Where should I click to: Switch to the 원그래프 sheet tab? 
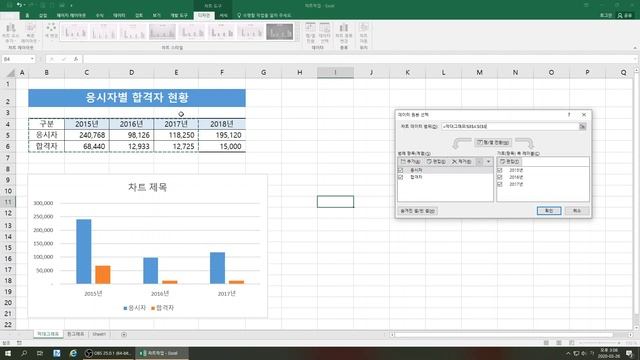tap(75, 334)
